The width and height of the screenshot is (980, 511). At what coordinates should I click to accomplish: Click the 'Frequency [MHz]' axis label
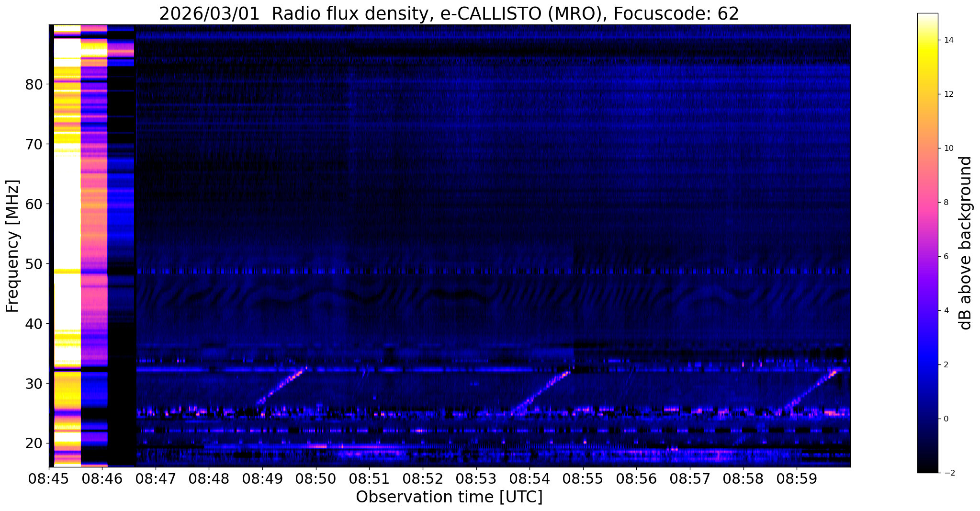click(x=13, y=246)
